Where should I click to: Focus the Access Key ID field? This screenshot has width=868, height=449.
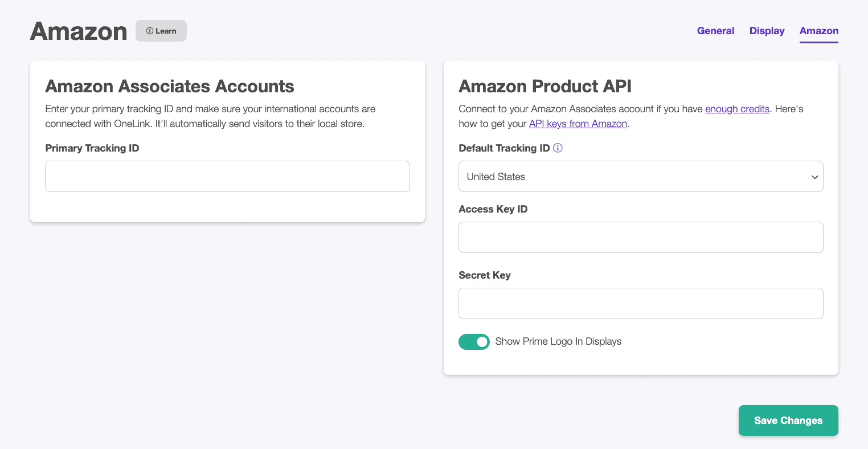point(641,237)
